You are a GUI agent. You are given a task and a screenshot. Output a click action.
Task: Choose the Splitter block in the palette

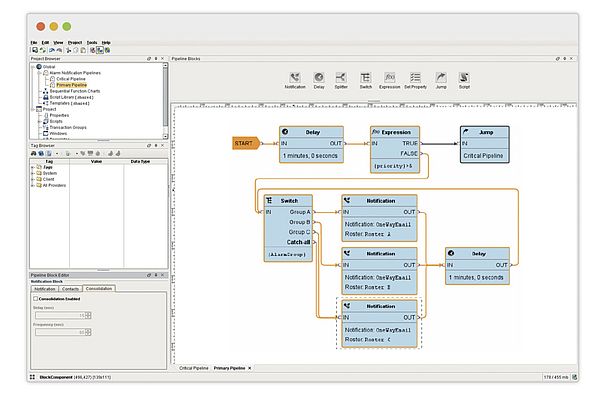(x=341, y=81)
